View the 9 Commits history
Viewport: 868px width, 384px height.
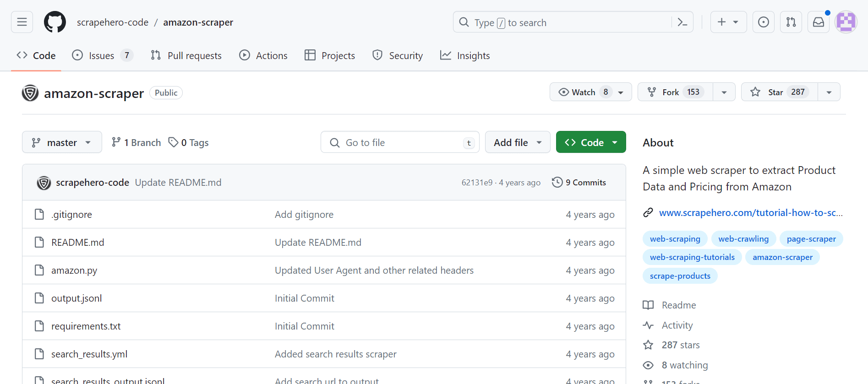579,182
